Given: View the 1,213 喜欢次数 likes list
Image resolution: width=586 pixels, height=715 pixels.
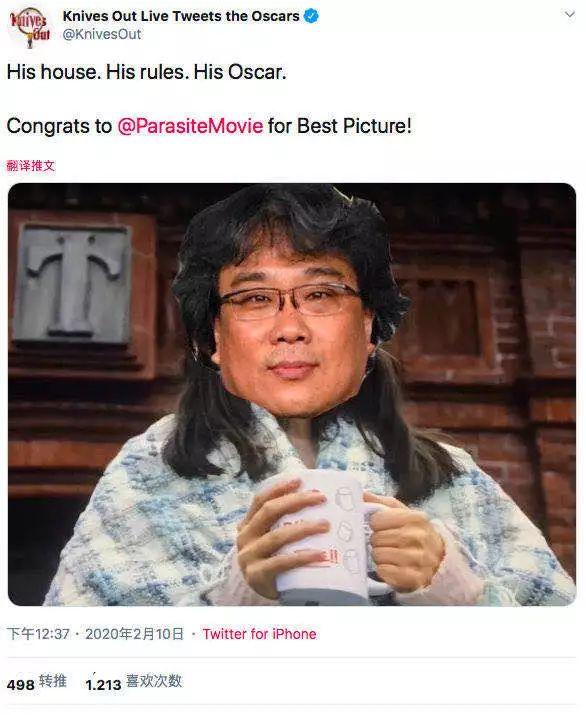Looking at the screenshot, I should click(134, 683).
